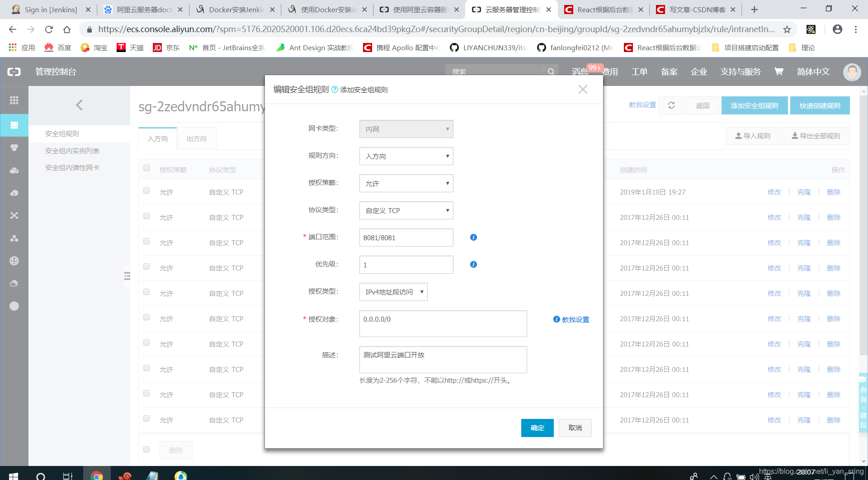Open Task View on taskbar

click(x=68, y=476)
